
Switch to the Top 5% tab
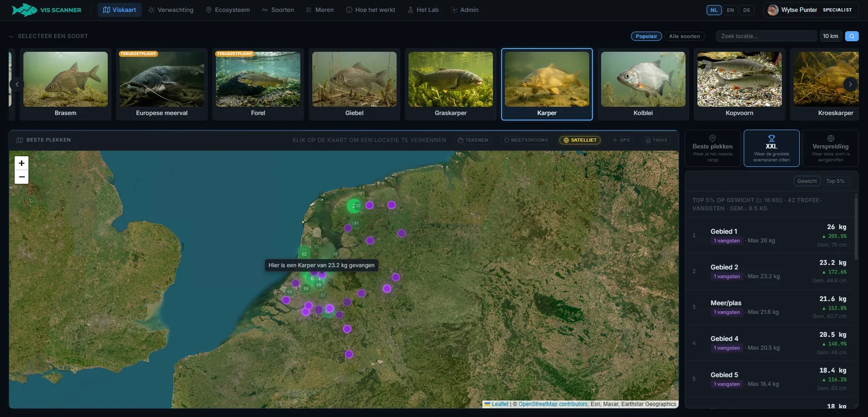[x=835, y=181]
